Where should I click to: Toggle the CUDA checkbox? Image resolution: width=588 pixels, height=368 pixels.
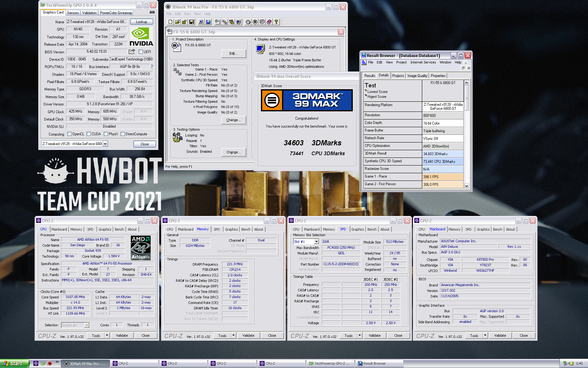click(x=89, y=134)
